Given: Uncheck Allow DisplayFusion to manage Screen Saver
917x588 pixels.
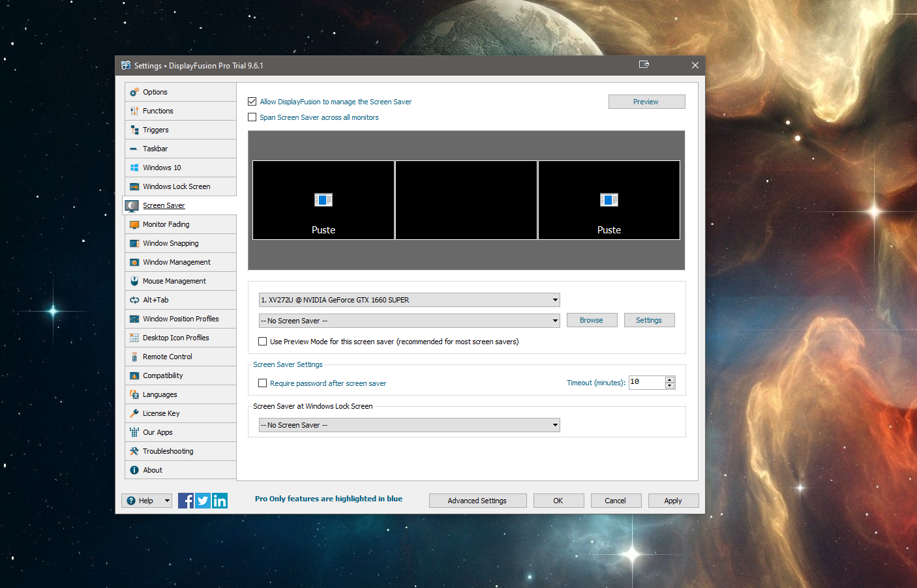Looking at the screenshot, I should tap(252, 102).
